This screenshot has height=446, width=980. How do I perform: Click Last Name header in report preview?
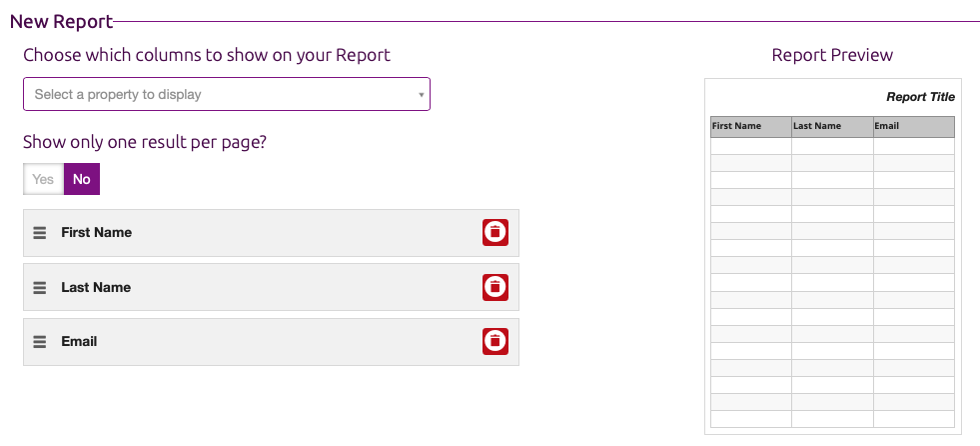coord(817,127)
